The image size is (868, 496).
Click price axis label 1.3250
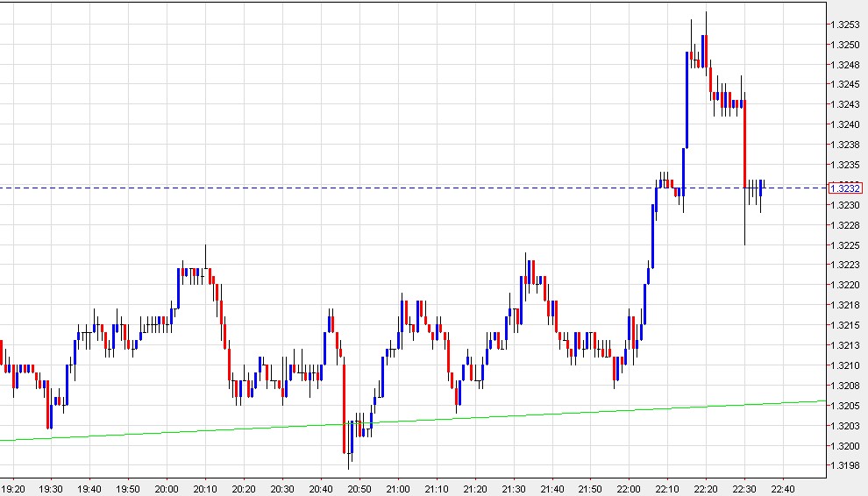click(x=845, y=45)
